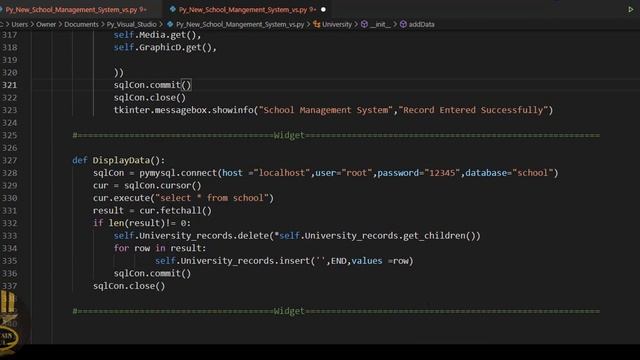Screen dimensions: 640x360
Task: Click the unsaved-changes dot on the active tab
Action: click(x=323, y=9)
